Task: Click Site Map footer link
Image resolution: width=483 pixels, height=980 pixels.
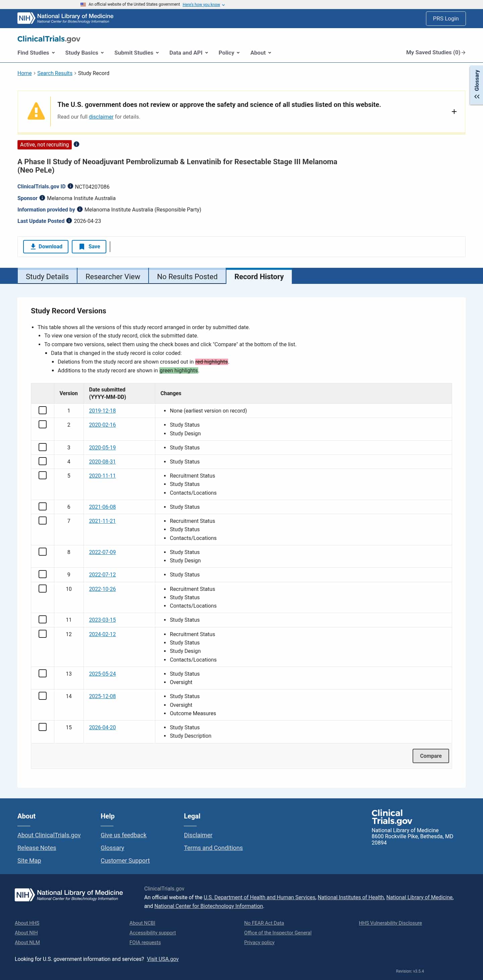Action: [x=29, y=861]
